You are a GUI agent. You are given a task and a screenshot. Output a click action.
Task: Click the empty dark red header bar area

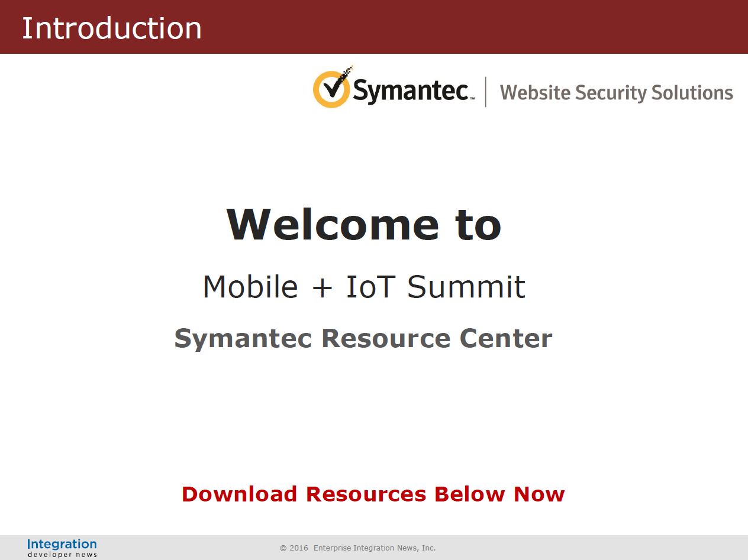(x=473, y=27)
